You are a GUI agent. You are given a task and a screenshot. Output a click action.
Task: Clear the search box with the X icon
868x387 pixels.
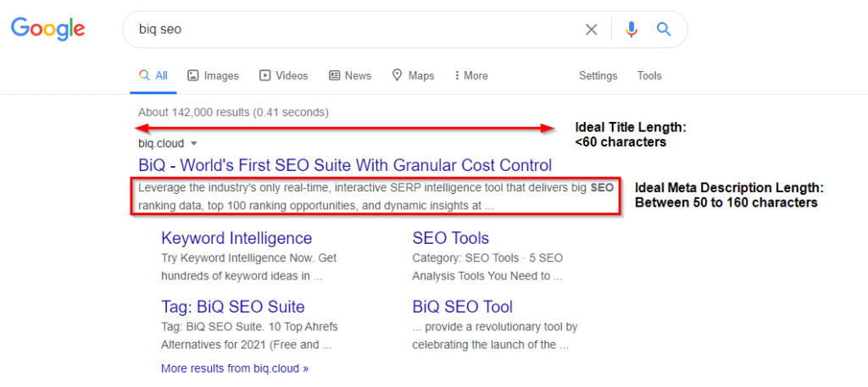(592, 30)
